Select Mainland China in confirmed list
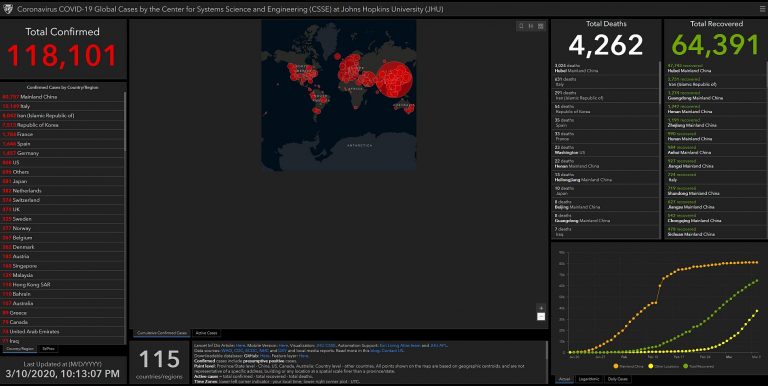 pos(62,97)
